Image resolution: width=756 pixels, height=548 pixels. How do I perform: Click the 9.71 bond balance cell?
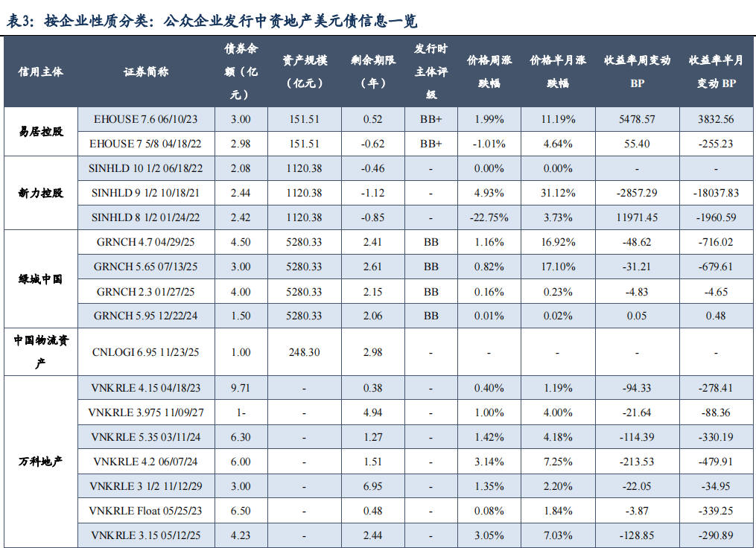[241, 388]
